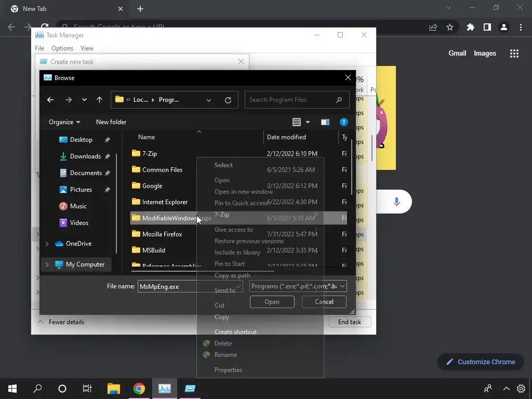Open File Explorer from taskbar

point(114,389)
